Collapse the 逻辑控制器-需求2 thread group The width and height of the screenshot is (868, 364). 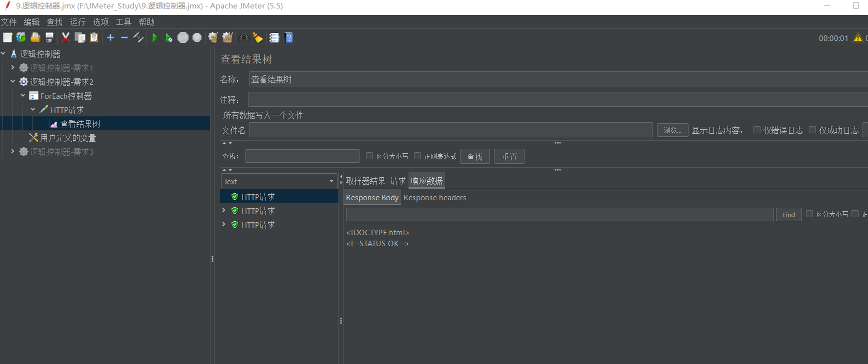[x=12, y=81]
